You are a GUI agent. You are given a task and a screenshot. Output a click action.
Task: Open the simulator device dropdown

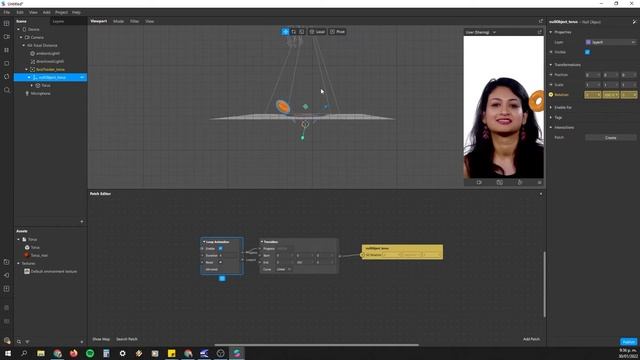tap(481, 32)
